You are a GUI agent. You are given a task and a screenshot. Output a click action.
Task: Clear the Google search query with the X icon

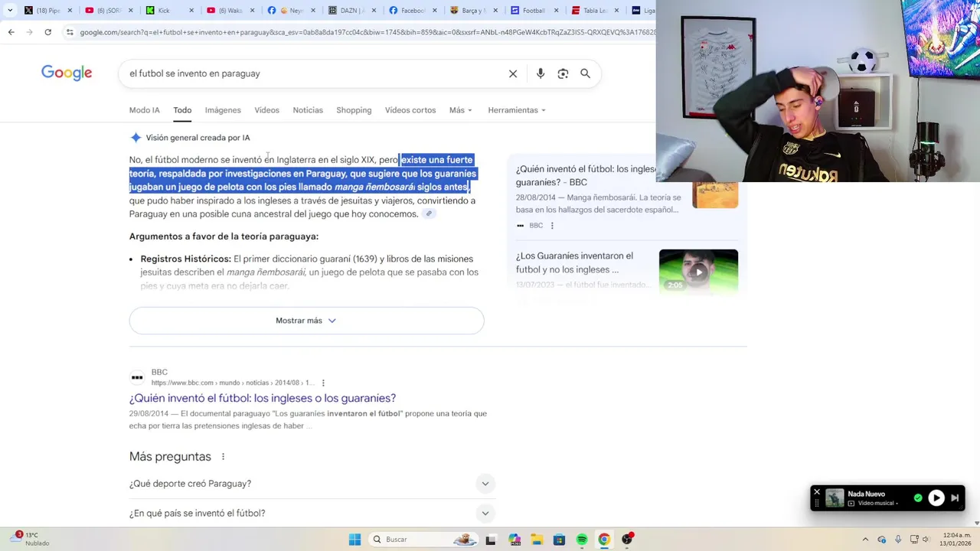(x=513, y=73)
